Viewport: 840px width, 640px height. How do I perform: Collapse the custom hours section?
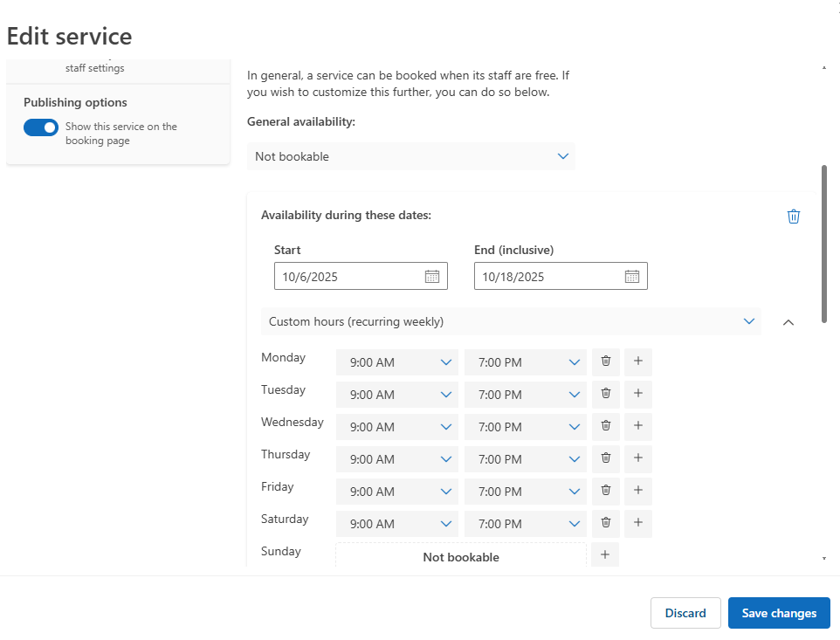click(x=788, y=322)
